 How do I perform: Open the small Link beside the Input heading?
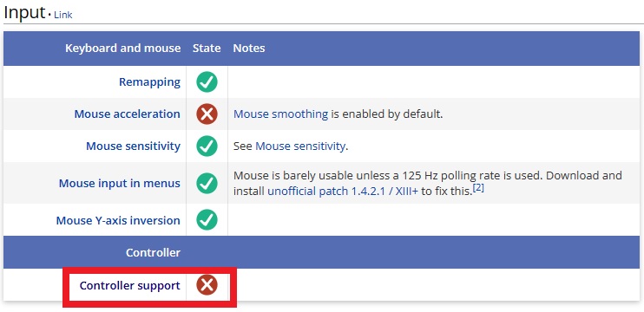click(x=63, y=15)
